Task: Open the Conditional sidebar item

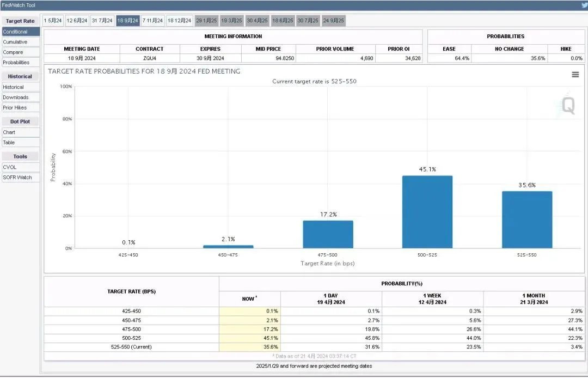Action: (x=21, y=32)
